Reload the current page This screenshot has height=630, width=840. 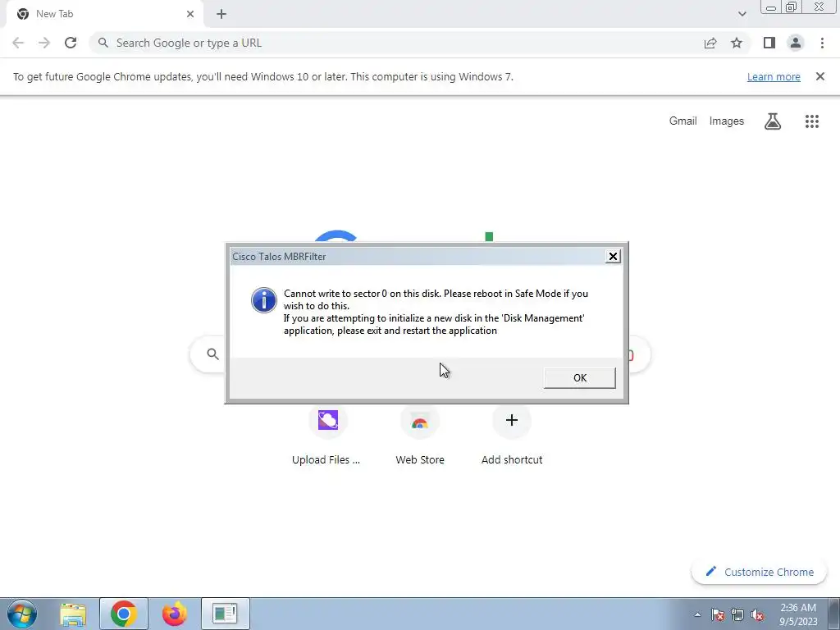pyautogui.click(x=71, y=43)
